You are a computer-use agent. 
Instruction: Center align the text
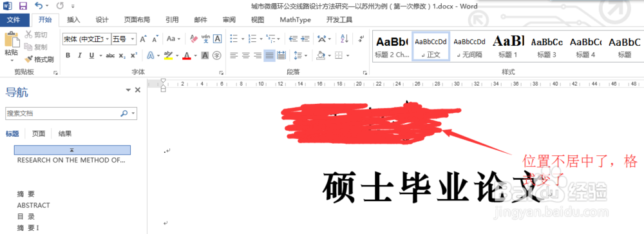[x=245, y=55]
